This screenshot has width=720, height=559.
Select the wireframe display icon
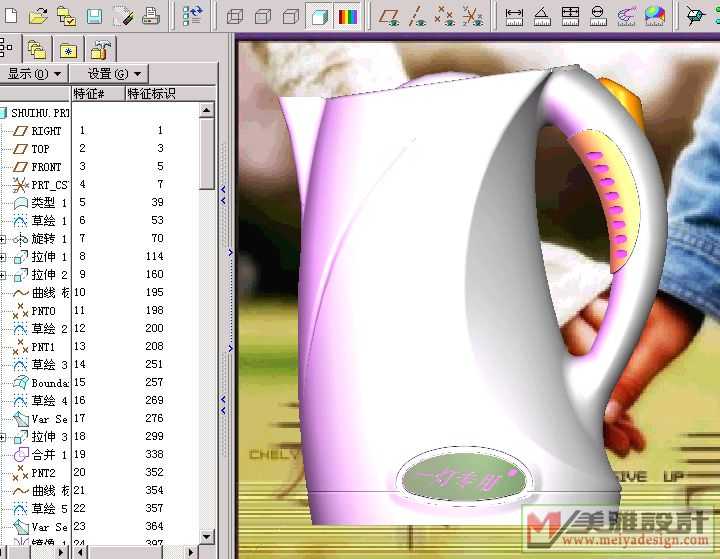(x=235, y=16)
